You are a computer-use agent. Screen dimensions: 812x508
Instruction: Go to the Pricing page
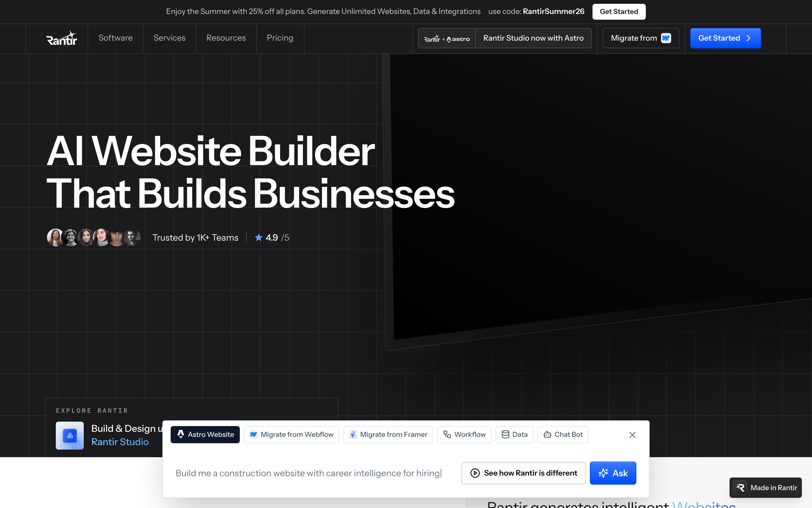280,38
